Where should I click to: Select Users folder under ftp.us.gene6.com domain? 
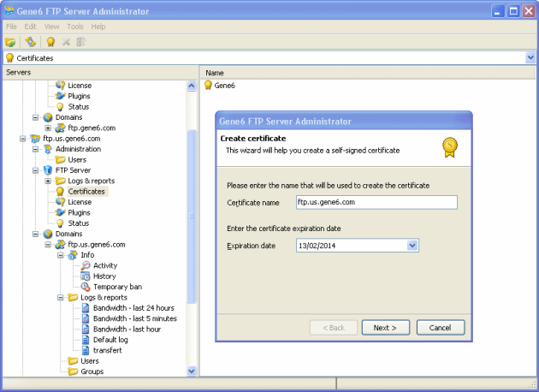click(89, 361)
